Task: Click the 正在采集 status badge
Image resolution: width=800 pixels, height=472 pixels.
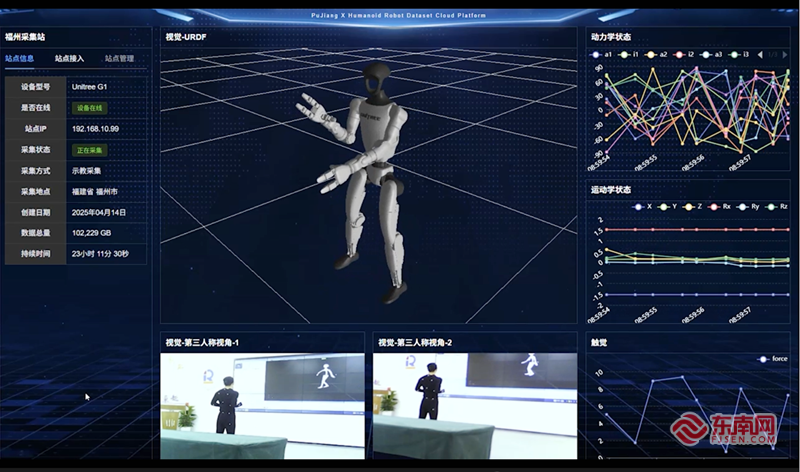Action: pyautogui.click(x=89, y=150)
